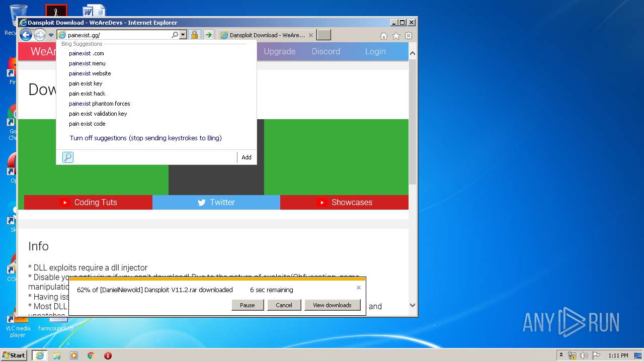This screenshot has height=362, width=644.
Task: Open Favorites star icon
Action: tap(396, 36)
